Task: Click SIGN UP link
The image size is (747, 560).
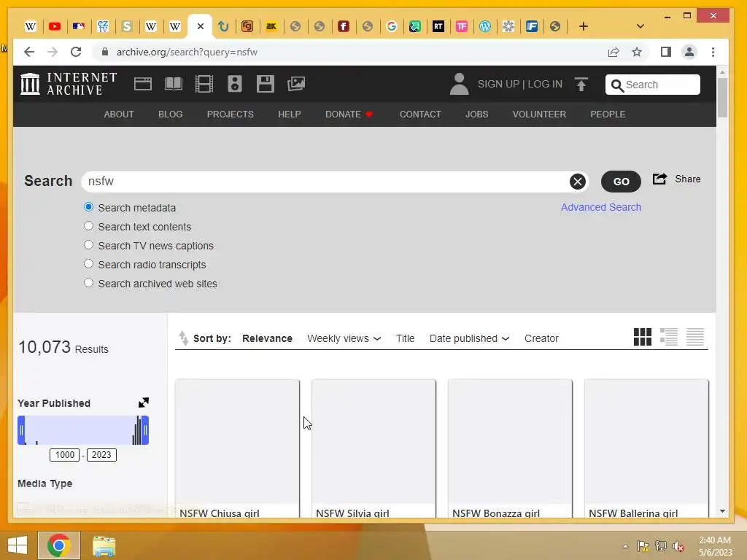Action: point(498,85)
